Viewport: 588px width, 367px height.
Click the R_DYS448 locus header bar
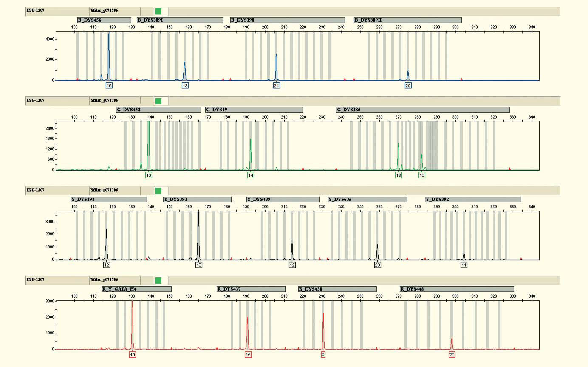click(457, 289)
